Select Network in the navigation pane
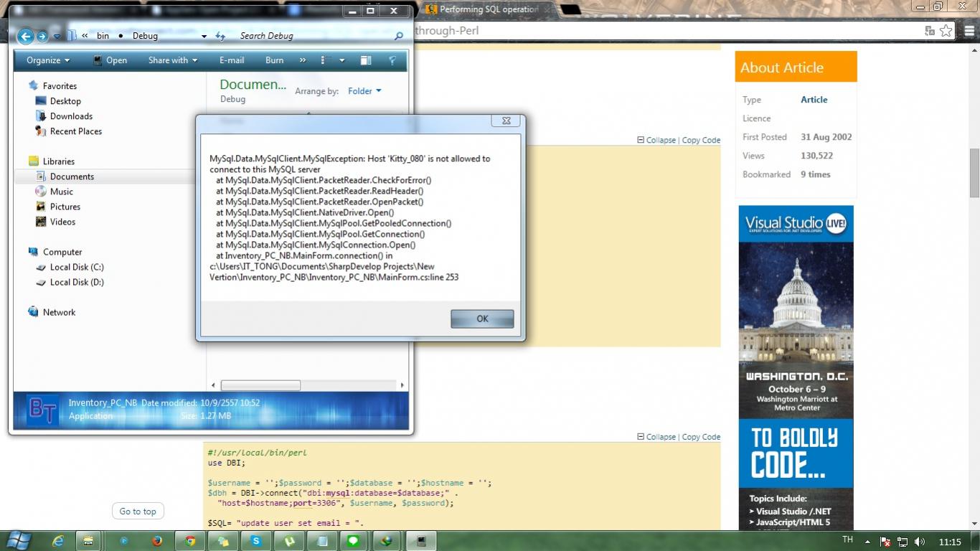The height and width of the screenshot is (551, 980). 59,312
